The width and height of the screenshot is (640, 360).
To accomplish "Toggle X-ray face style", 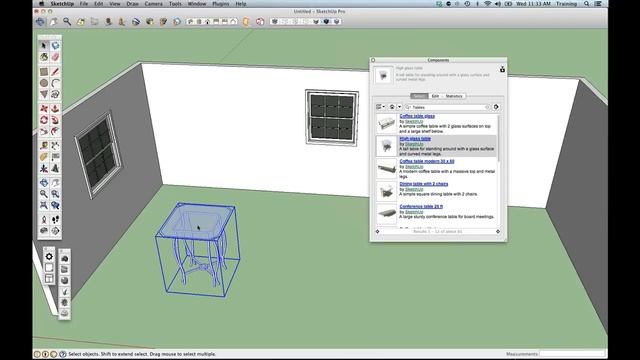I will [x=275, y=22].
